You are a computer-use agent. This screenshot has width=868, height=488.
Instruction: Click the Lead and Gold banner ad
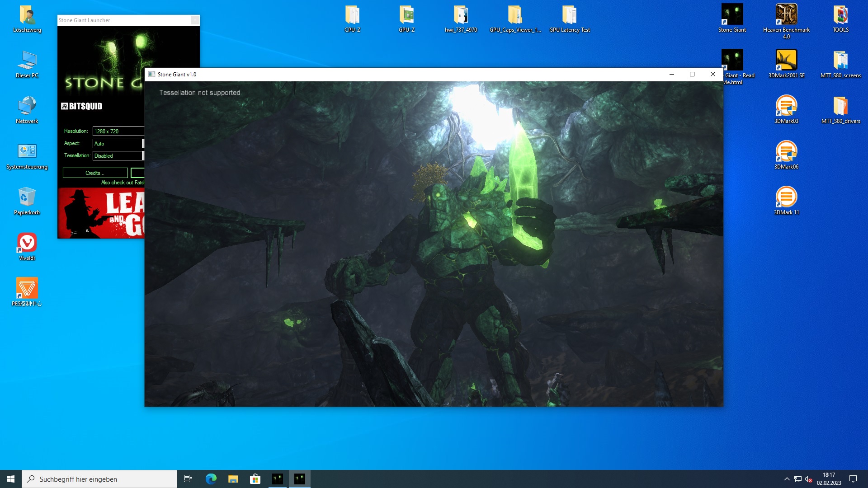click(101, 213)
